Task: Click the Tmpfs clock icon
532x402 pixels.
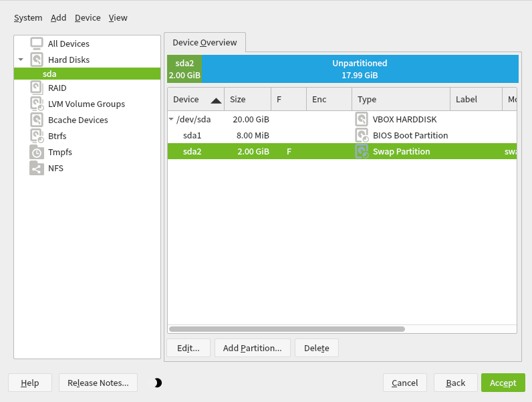Action: point(37,152)
